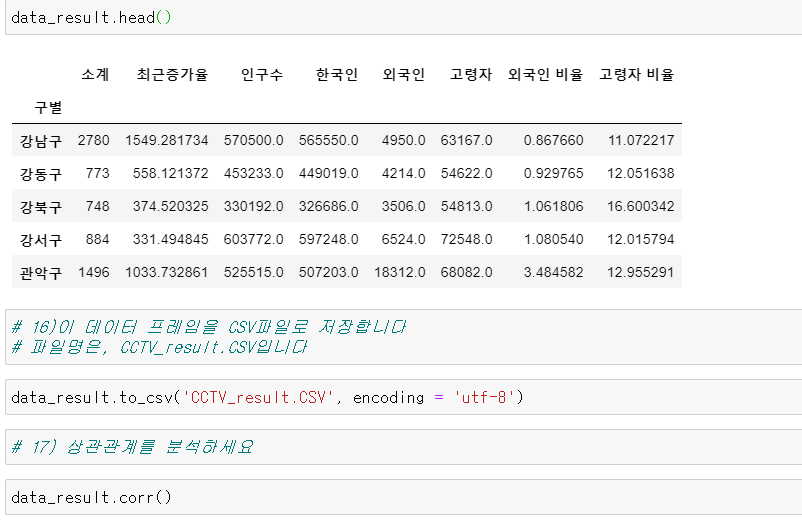This screenshot has width=802, height=529.
Task: Click the 고령자 value 72548.0
Action: (x=466, y=239)
